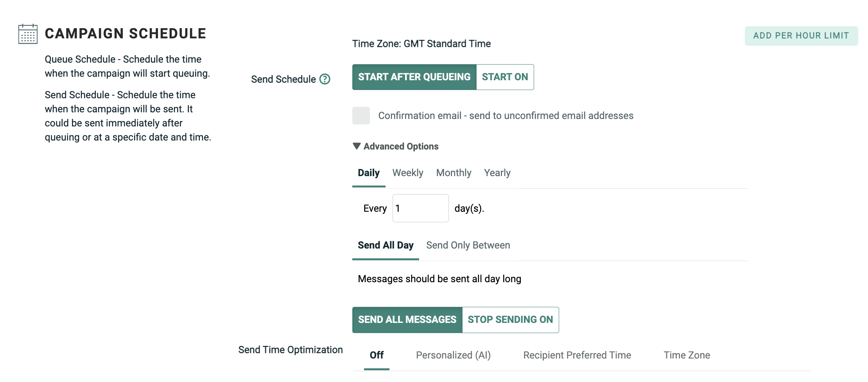Viewport: 868px width, 382px height.
Task: Collapse the Advanced Options triangle
Action: pos(357,146)
